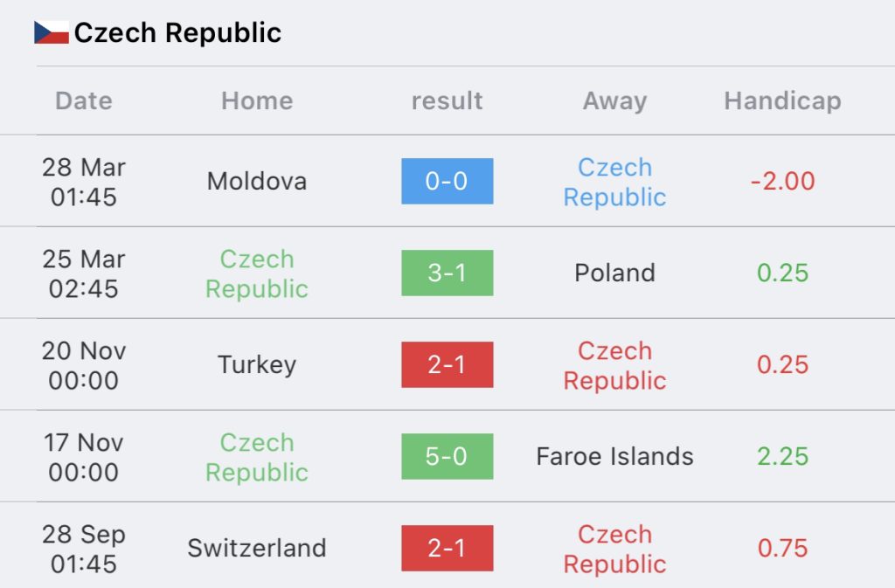Select the Date column header
Image resolution: width=895 pixels, height=588 pixels.
[x=84, y=101]
